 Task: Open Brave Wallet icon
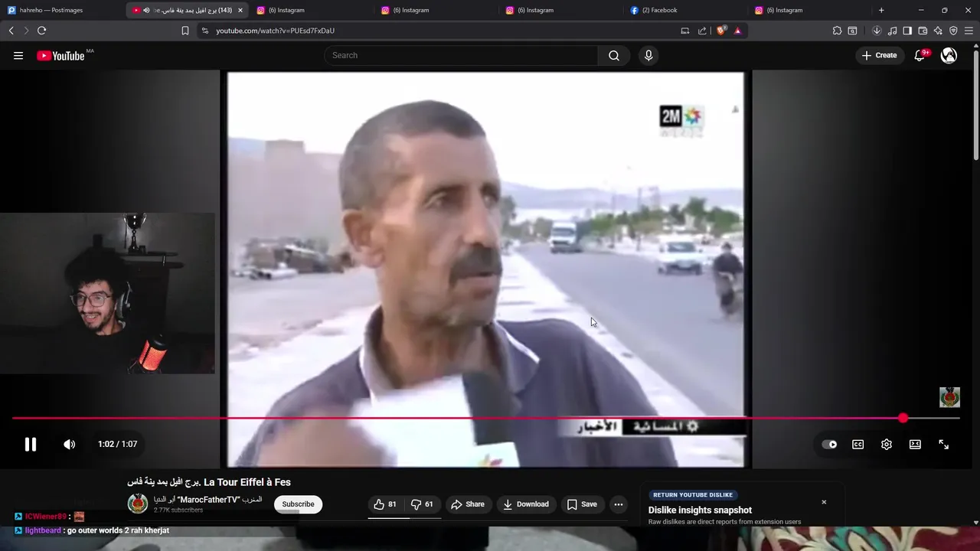coord(923,31)
